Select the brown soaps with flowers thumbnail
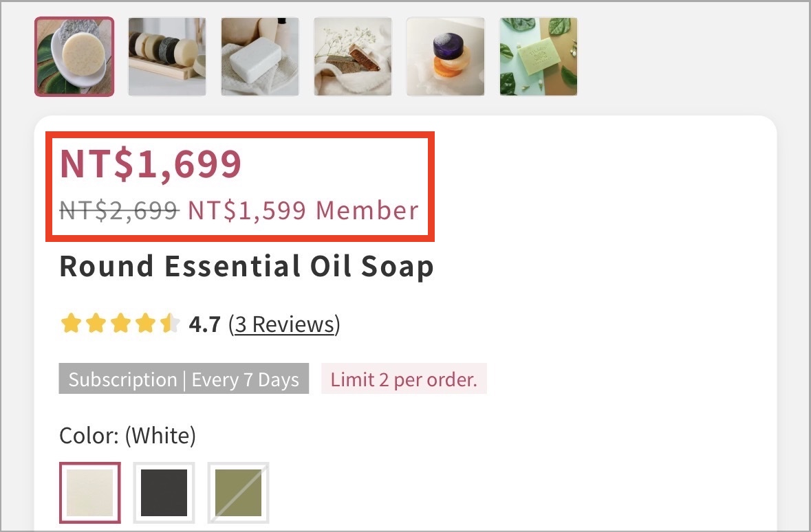The width and height of the screenshot is (811, 532). click(x=353, y=57)
